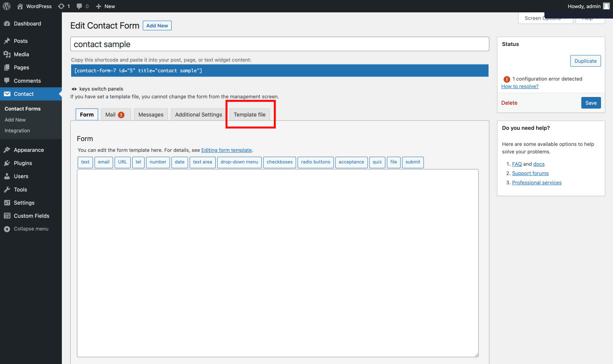
Task: Click the Tools wrench icon
Action: coord(7,190)
